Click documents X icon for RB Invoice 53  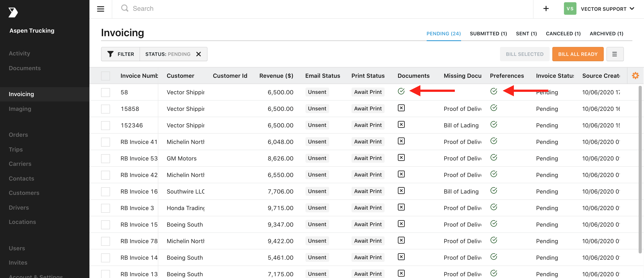[401, 157]
